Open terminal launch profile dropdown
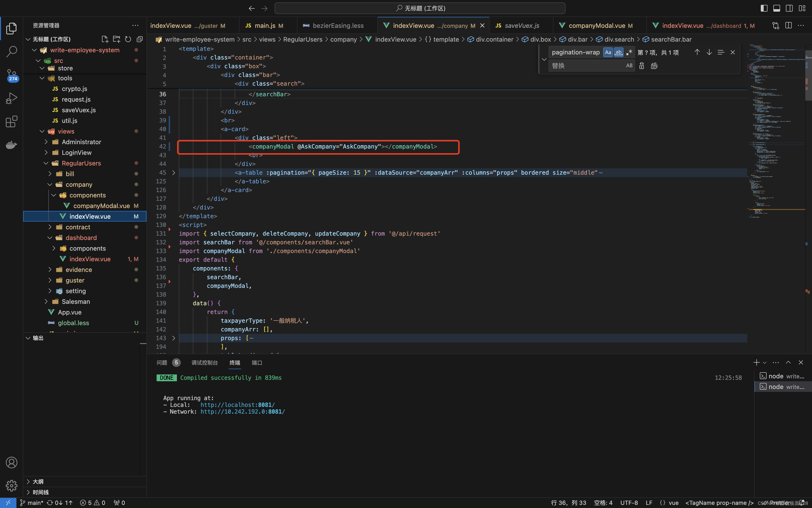This screenshot has height=508, width=812. point(764,363)
